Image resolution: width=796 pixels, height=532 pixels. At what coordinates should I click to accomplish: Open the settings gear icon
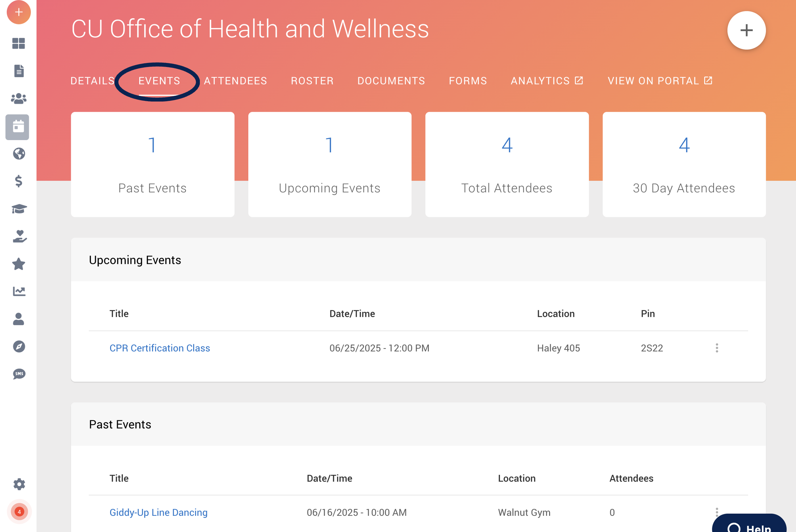[19, 484]
